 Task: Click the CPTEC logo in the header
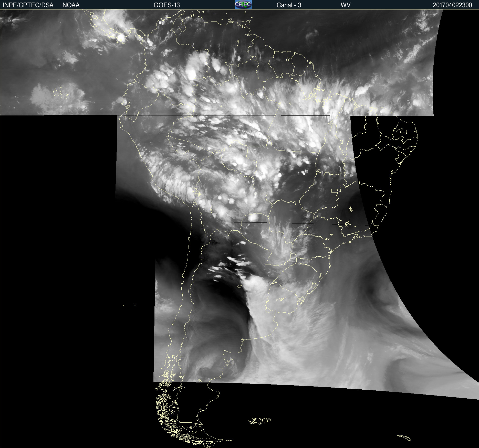243,5
